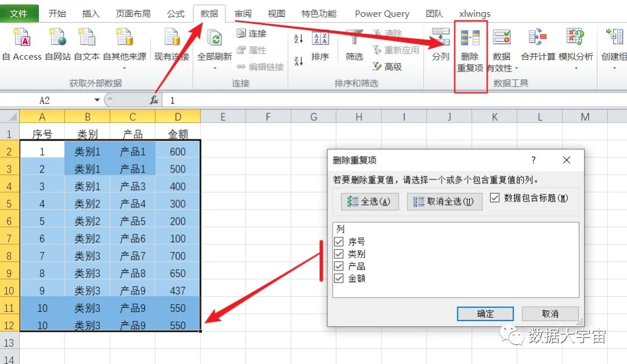Click Consolidate (合并计算) icon

click(538, 37)
